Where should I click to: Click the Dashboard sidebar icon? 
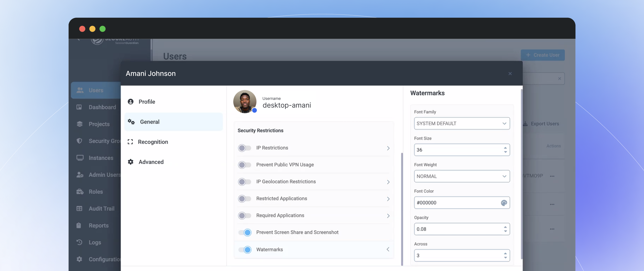[x=79, y=107]
